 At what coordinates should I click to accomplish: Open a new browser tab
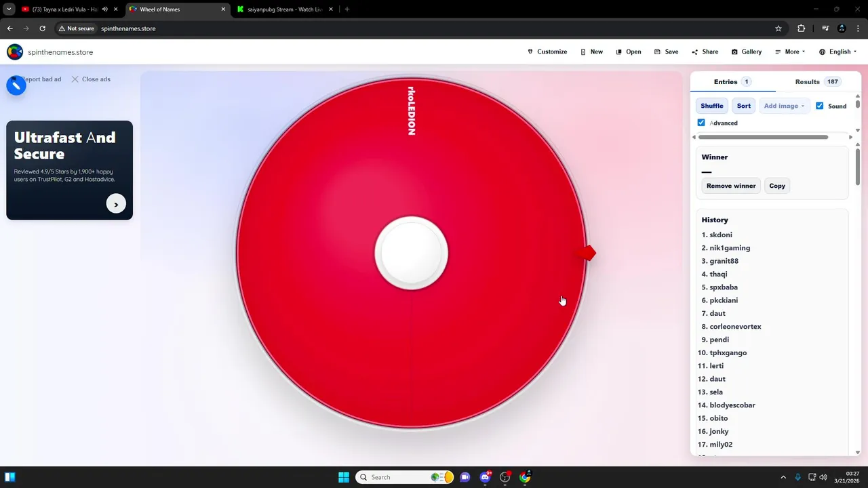(347, 9)
